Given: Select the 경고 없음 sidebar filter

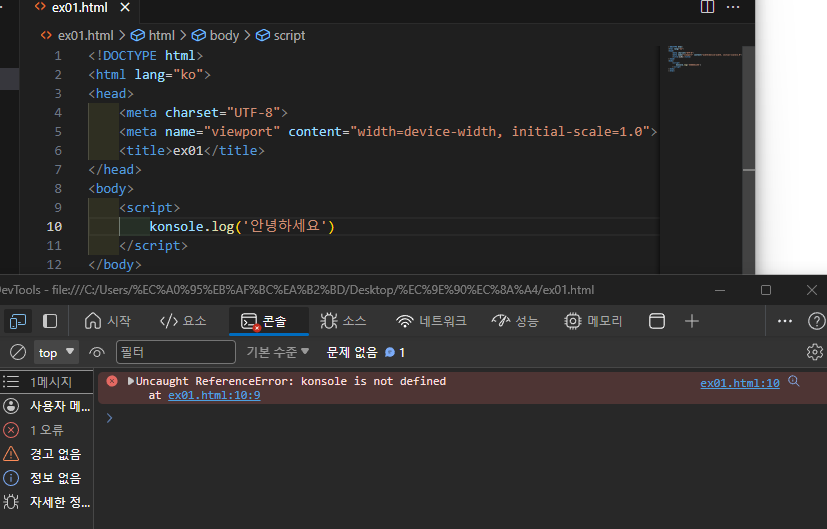Looking at the screenshot, I should point(46,454).
